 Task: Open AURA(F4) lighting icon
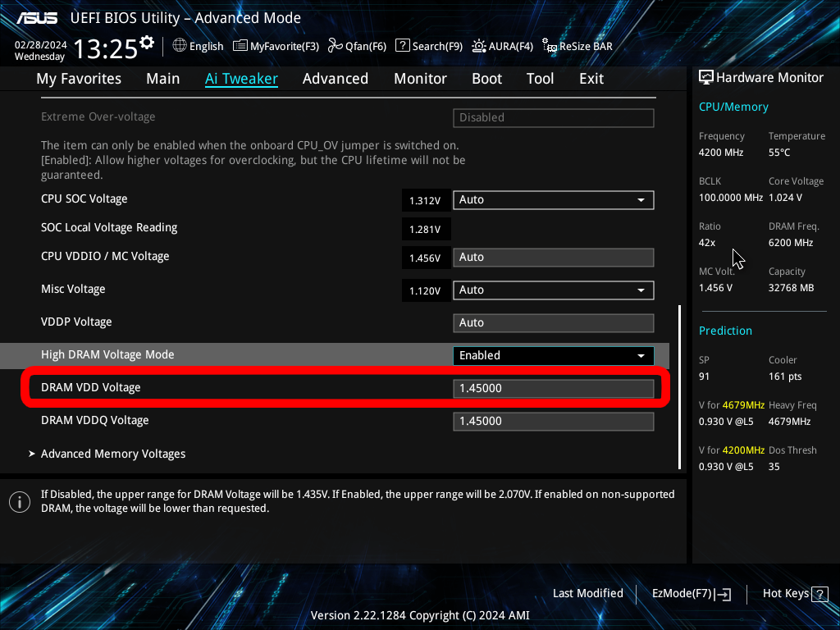(x=479, y=46)
